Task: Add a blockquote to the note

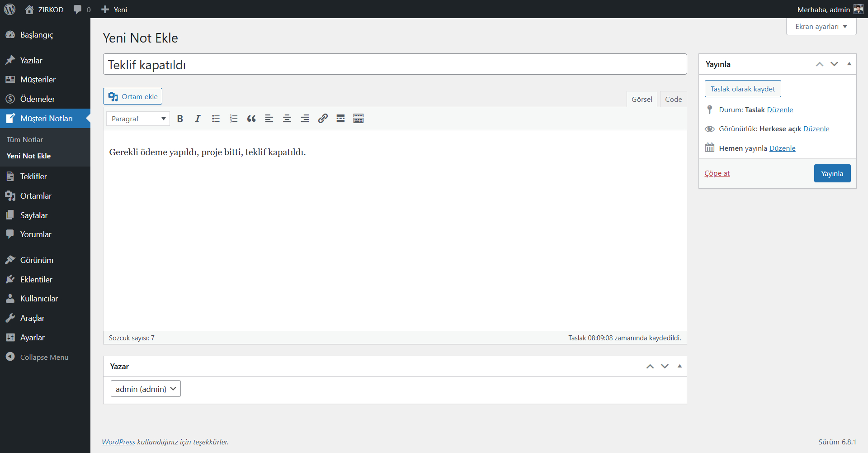Action: [x=251, y=119]
